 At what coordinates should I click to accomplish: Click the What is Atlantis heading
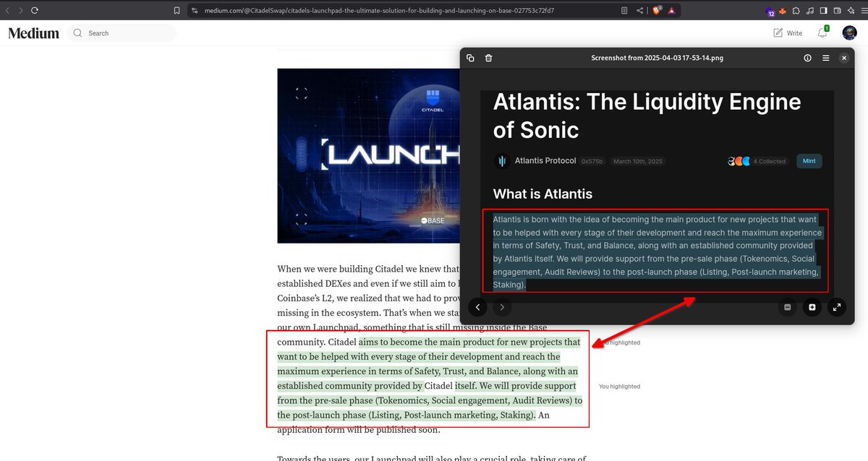click(542, 194)
